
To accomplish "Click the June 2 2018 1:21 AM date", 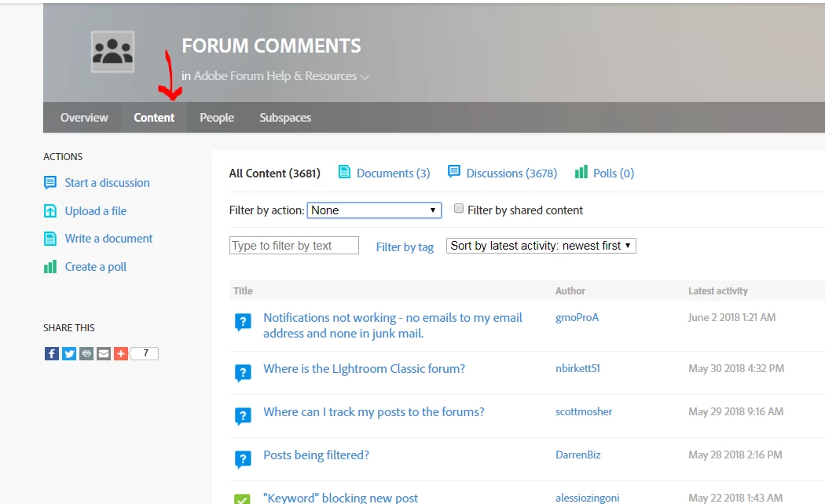I will tap(731, 317).
